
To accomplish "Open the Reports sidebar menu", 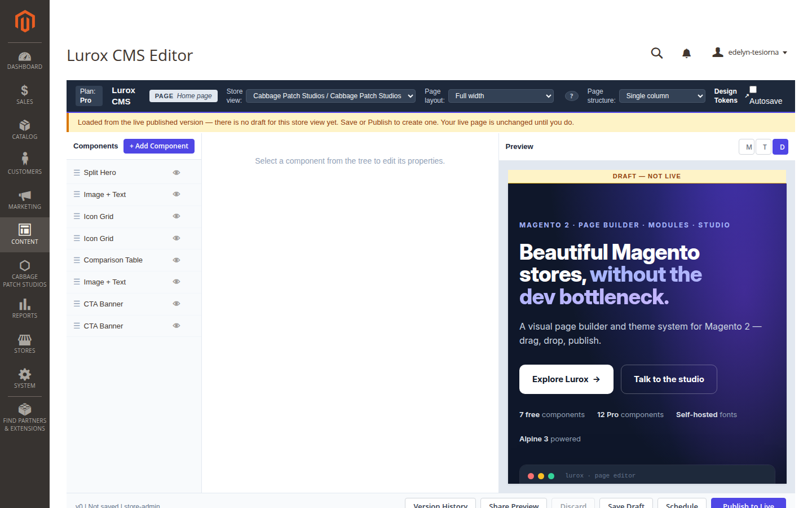I will click(25, 309).
